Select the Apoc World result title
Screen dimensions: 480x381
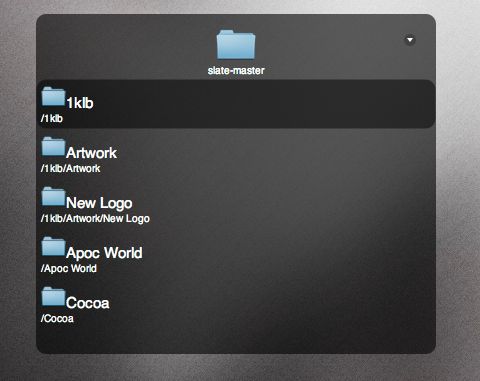tap(104, 253)
